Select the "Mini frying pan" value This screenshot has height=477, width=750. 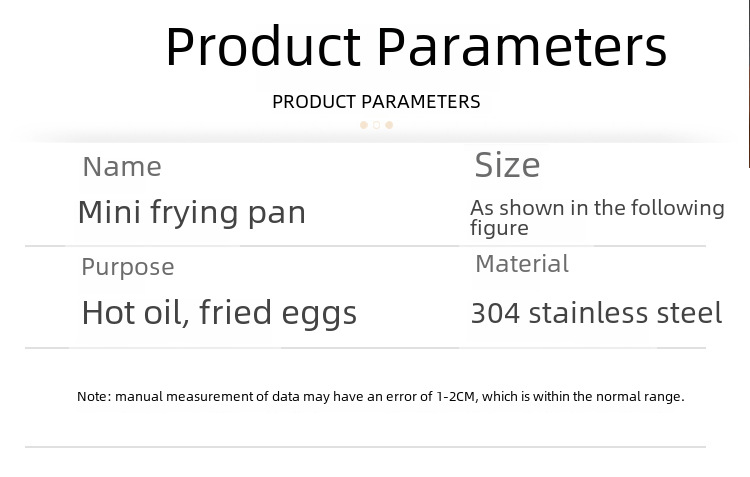point(191,212)
